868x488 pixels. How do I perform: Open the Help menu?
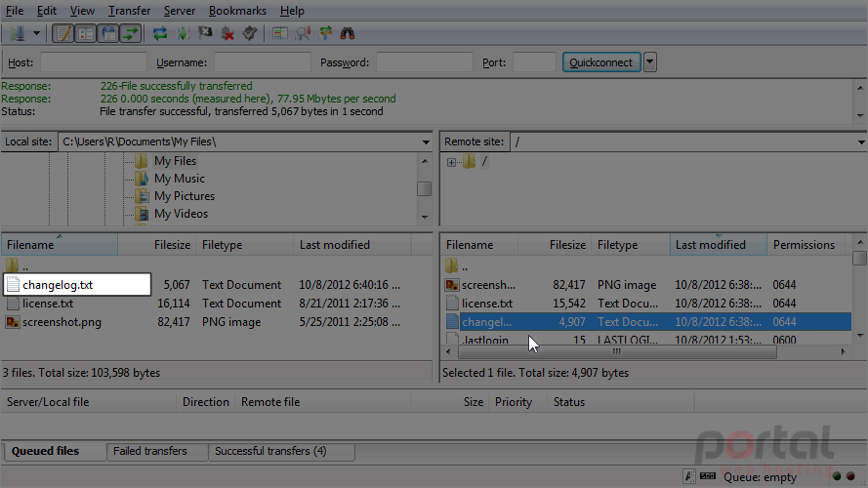point(292,11)
